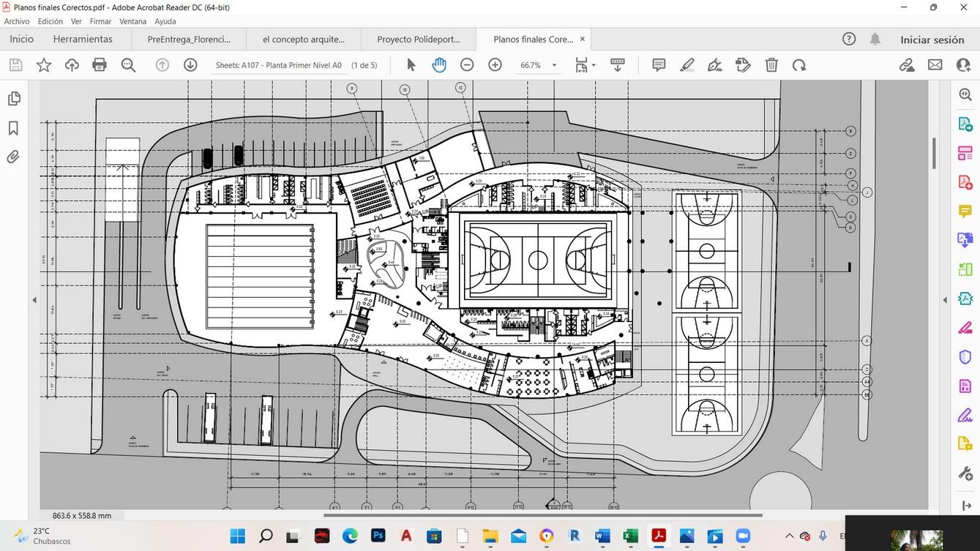Open Excel from the taskbar
This screenshot has width=980, height=551.
(630, 536)
